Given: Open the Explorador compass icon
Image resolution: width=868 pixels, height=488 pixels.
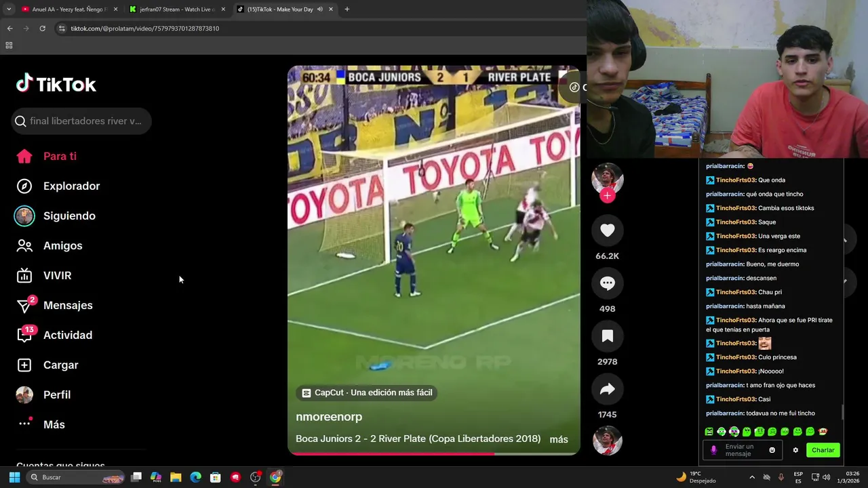Looking at the screenshot, I should pyautogui.click(x=24, y=186).
